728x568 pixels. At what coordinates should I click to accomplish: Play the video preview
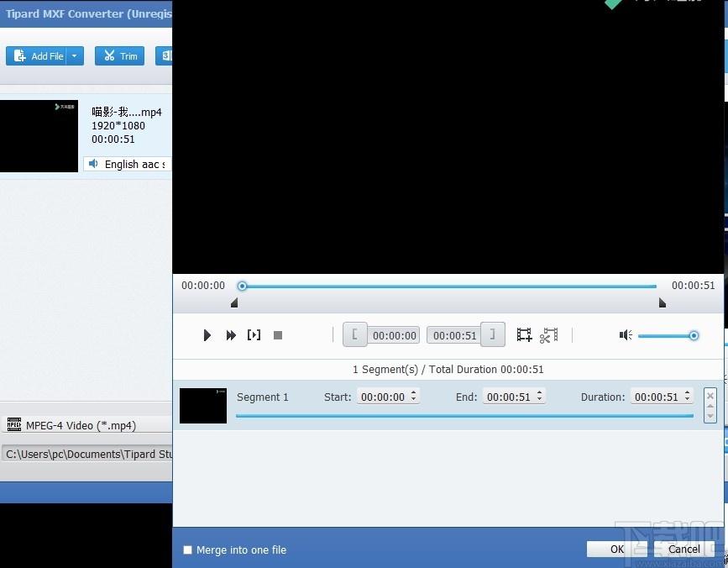(x=207, y=335)
